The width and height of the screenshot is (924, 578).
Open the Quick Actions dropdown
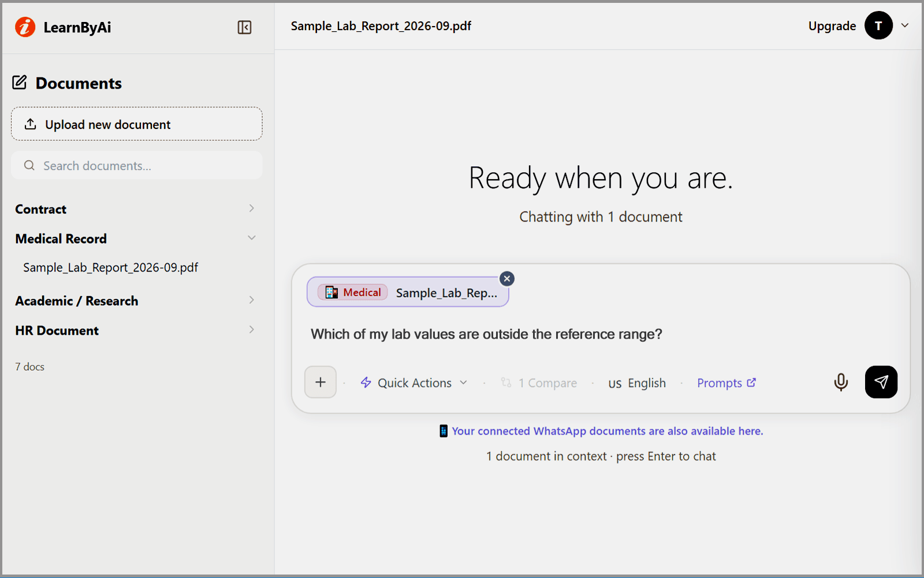coord(413,383)
